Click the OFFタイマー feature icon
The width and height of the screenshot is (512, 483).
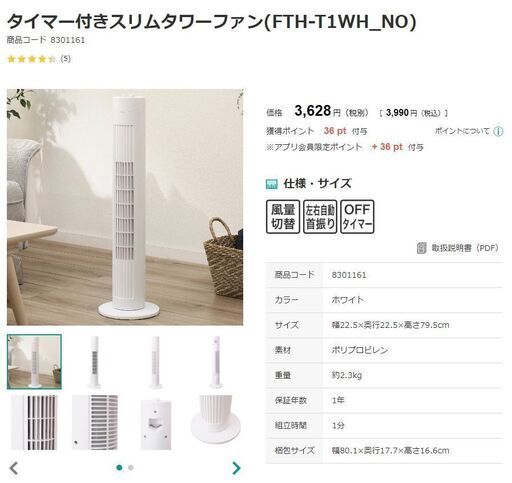pos(357,216)
